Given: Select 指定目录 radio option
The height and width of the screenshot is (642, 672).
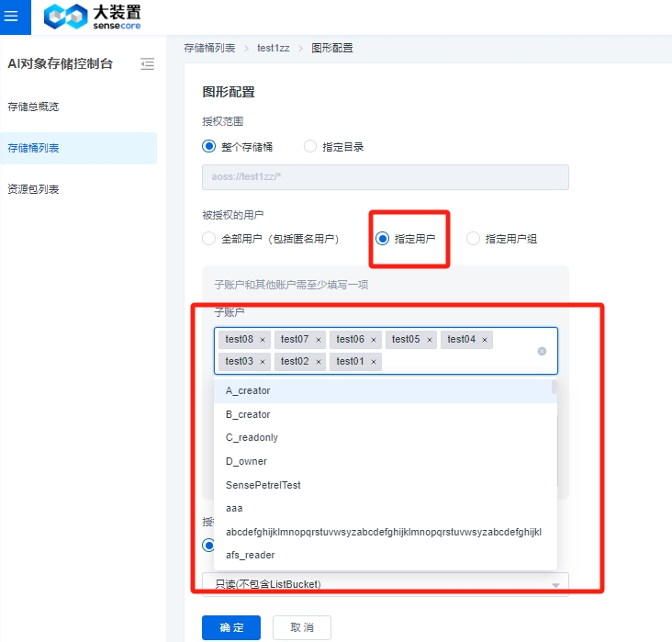Looking at the screenshot, I should pyautogui.click(x=310, y=146).
